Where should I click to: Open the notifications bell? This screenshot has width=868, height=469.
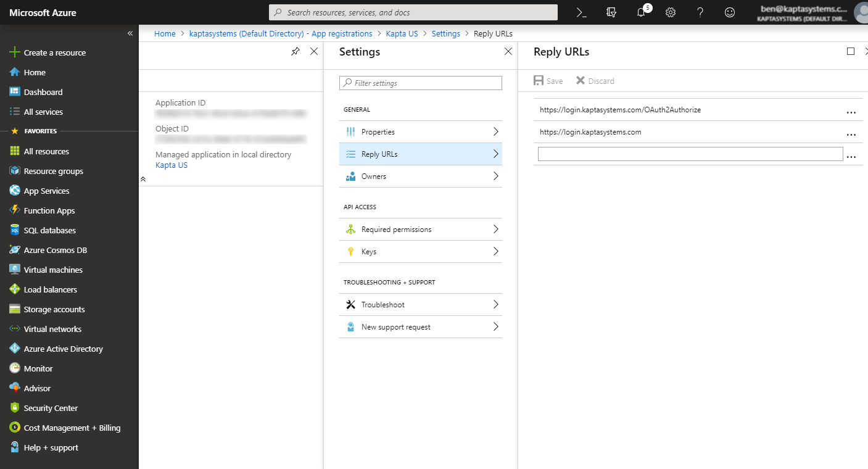pyautogui.click(x=640, y=12)
